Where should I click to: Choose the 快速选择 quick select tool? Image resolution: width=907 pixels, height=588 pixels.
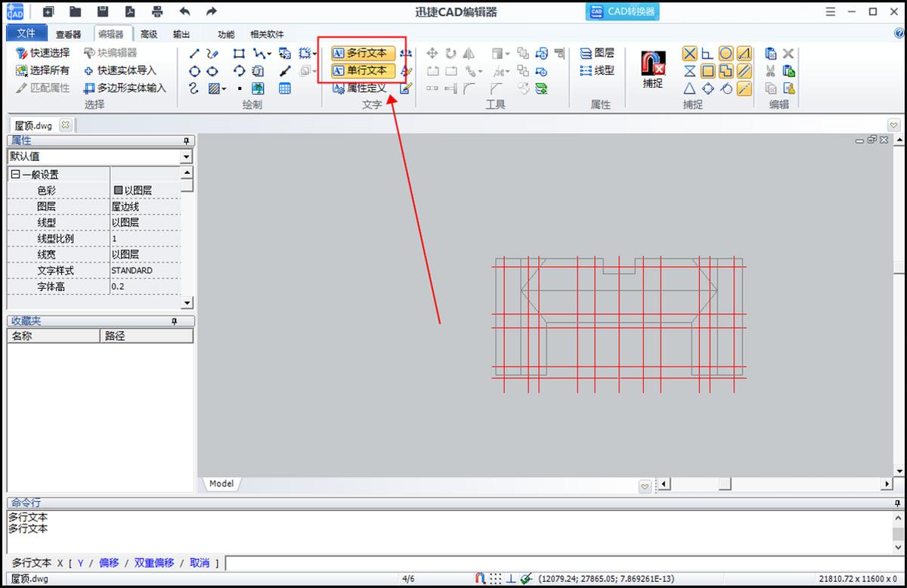(43, 53)
